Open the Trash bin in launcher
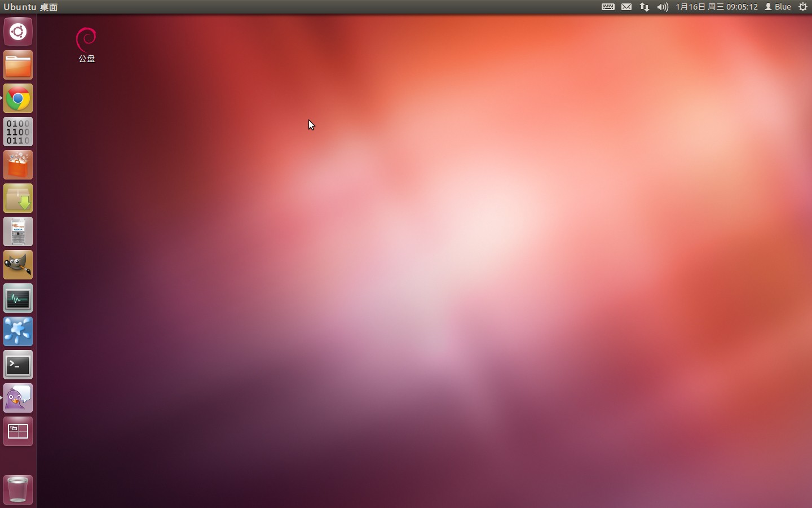The width and height of the screenshot is (812, 508). (x=18, y=489)
